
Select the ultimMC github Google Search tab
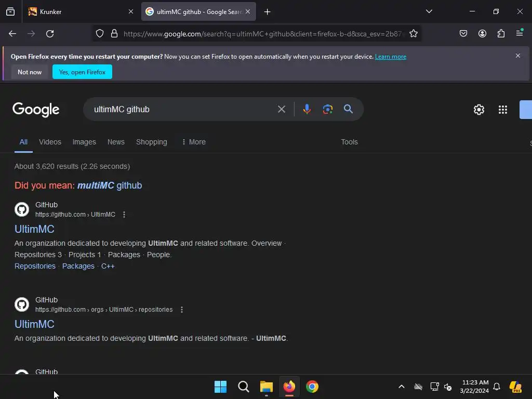198,11
